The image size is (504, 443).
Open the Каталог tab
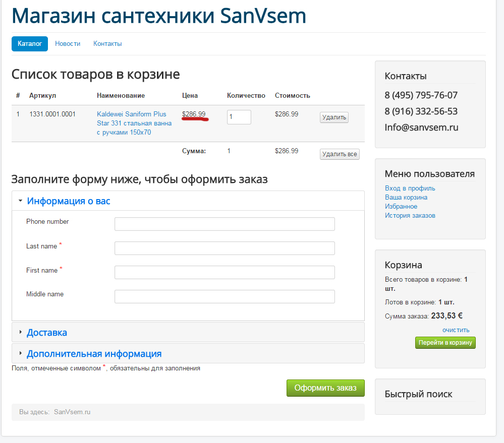point(30,44)
